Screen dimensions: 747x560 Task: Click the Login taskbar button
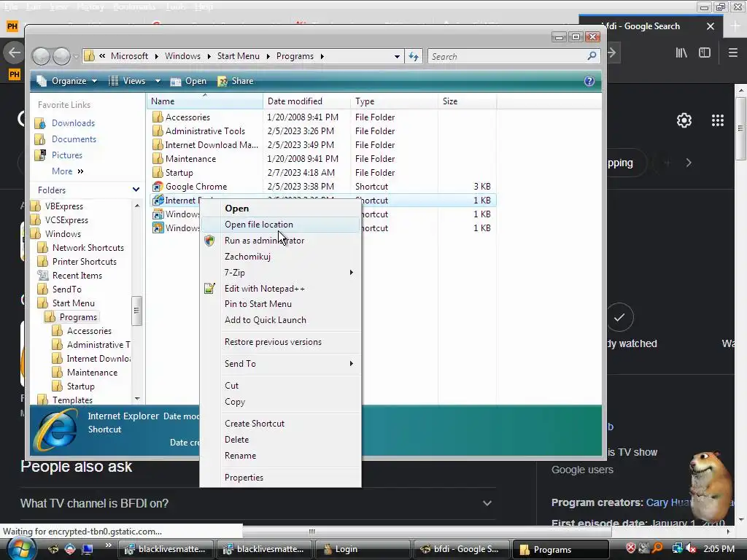pos(362,549)
